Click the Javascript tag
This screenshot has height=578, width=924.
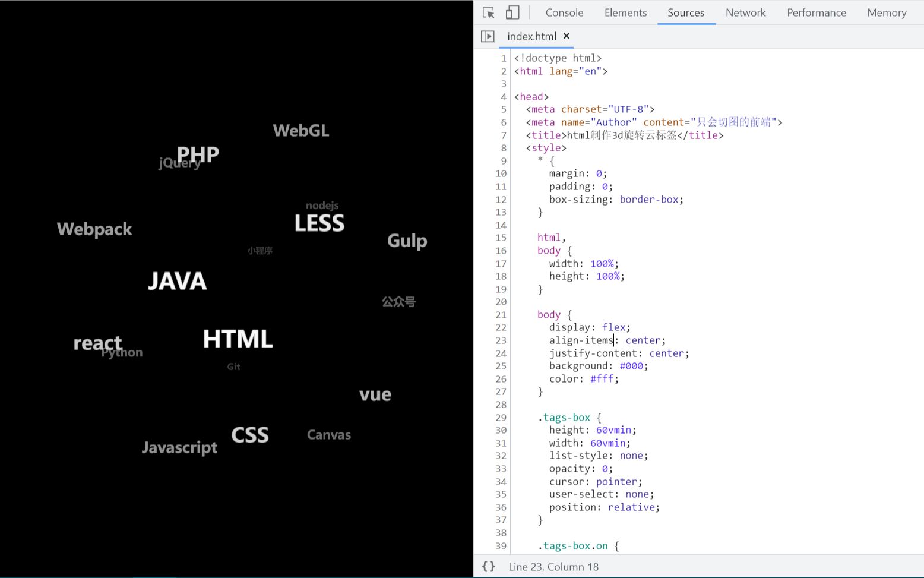pos(179,448)
